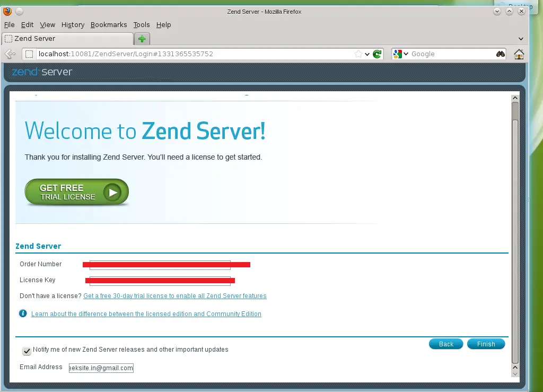This screenshot has height=392, width=543.
Task: Open the Bookmarks menu
Action: click(109, 24)
